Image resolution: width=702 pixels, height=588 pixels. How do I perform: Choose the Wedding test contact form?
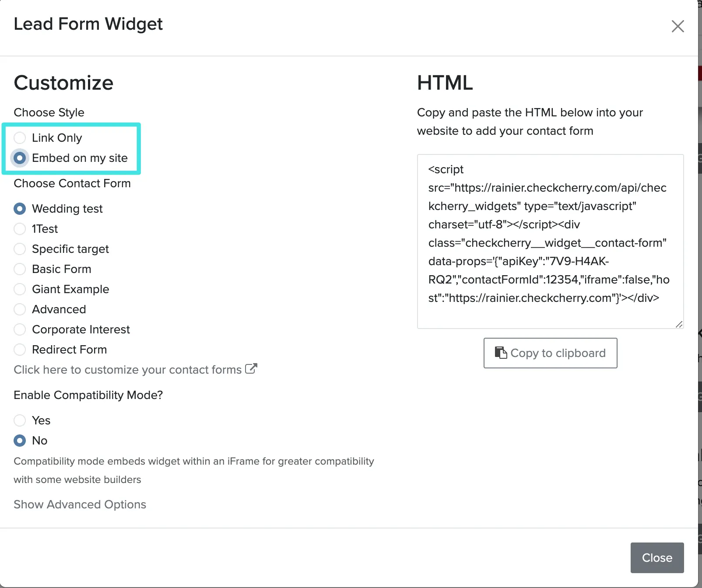[x=20, y=209]
